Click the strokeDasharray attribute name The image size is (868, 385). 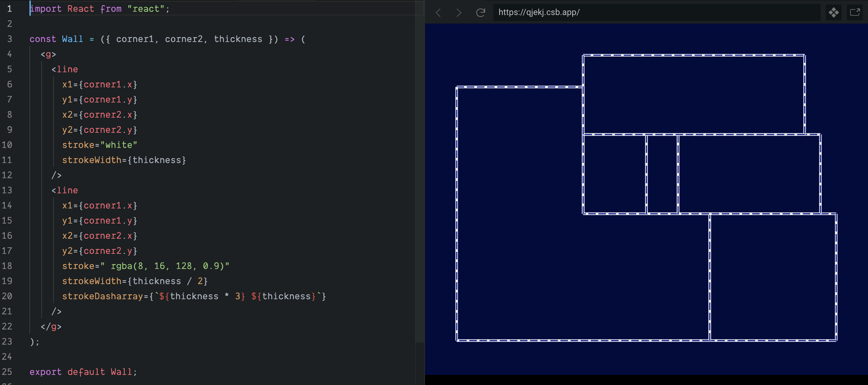click(102, 296)
